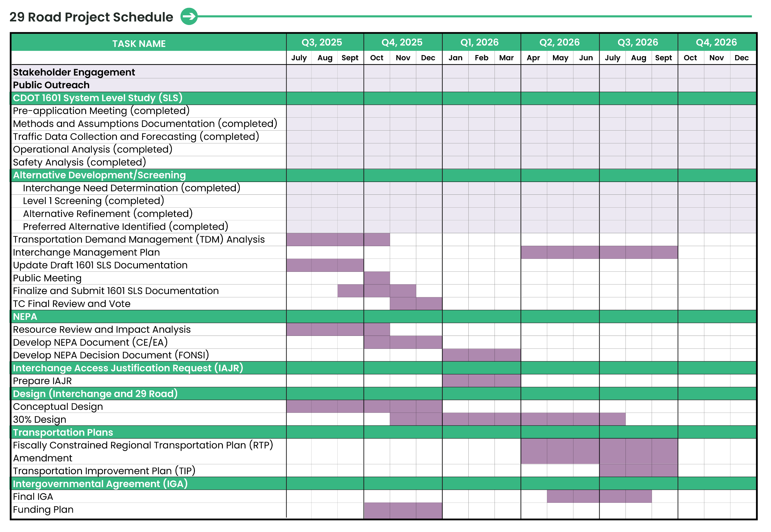Viewport: 771px width, 532px height.
Task: Select the TASK NAME column header
Action: pyautogui.click(x=139, y=43)
